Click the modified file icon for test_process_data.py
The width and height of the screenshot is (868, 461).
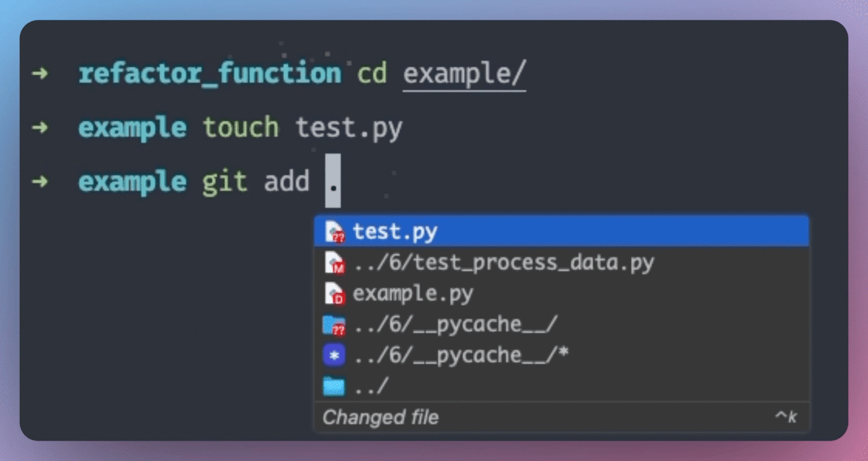pos(334,263)
